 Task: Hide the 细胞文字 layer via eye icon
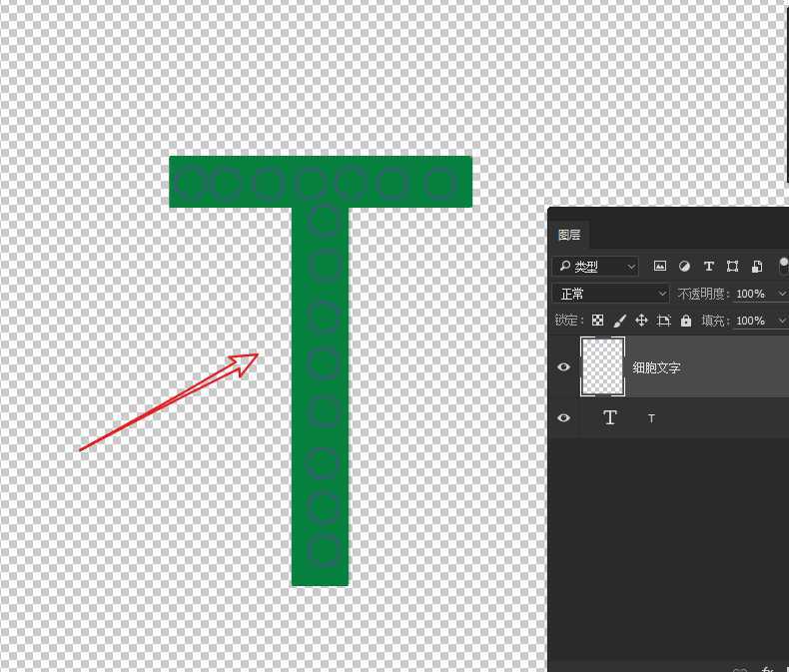pos(564,367)
